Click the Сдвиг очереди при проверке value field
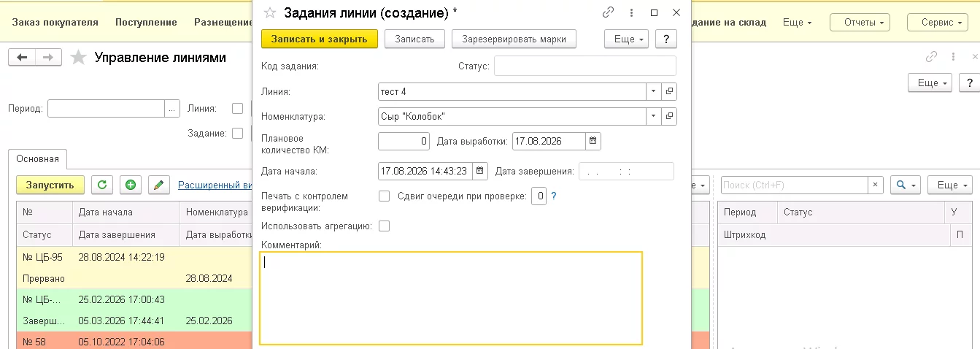The height and width of the screenshot is (349, 980). click(539, 196)
